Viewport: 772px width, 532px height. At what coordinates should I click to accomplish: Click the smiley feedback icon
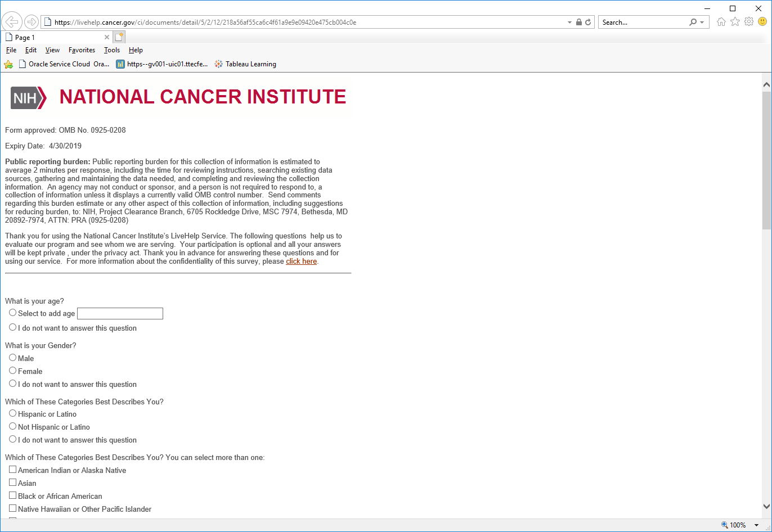point(762,22)
